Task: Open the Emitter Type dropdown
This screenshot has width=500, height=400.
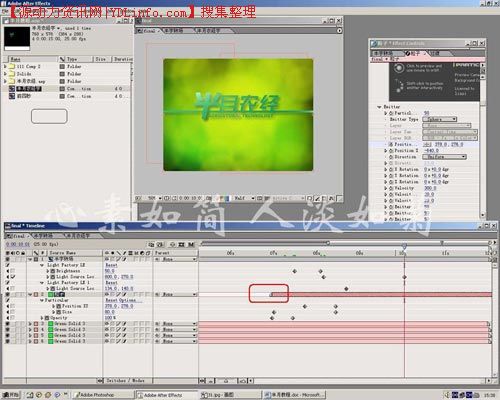Action: pyautogui.click(x=440, y=119)
